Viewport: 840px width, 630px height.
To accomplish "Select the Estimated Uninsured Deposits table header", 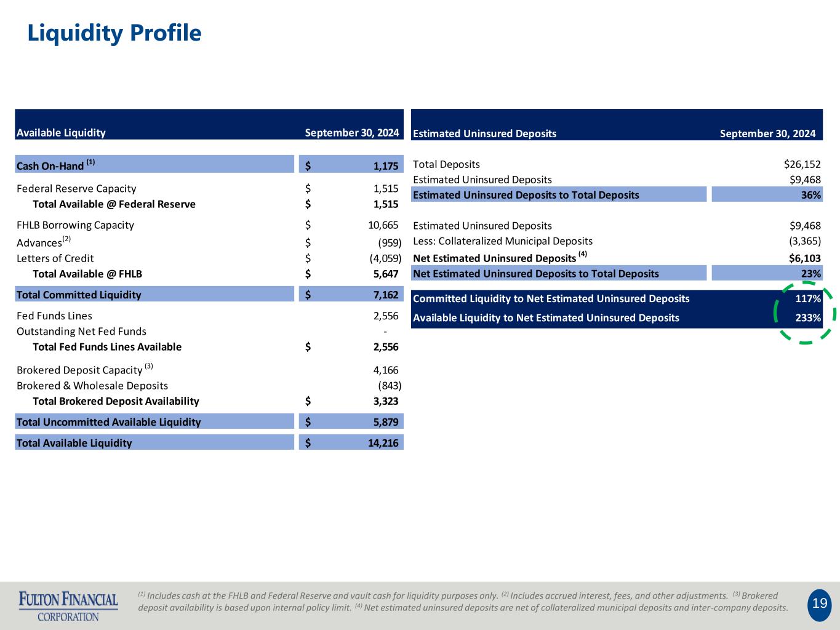I will click(x=484, y=134).
